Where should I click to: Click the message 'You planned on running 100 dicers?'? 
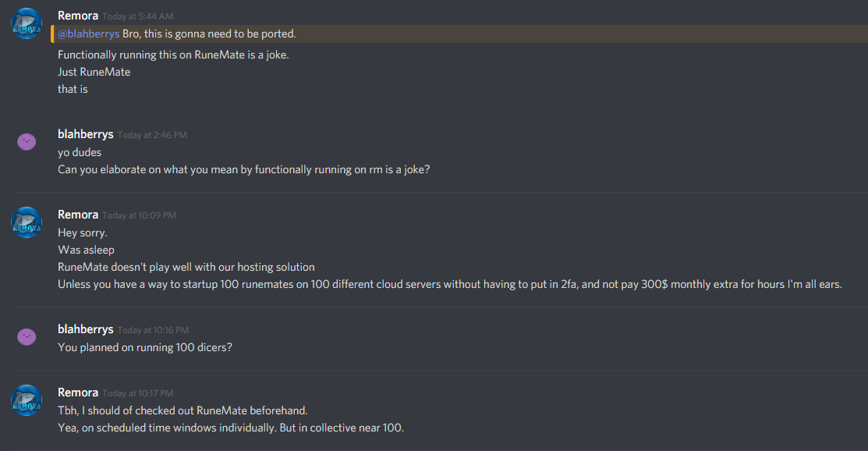tap(145, 347)
